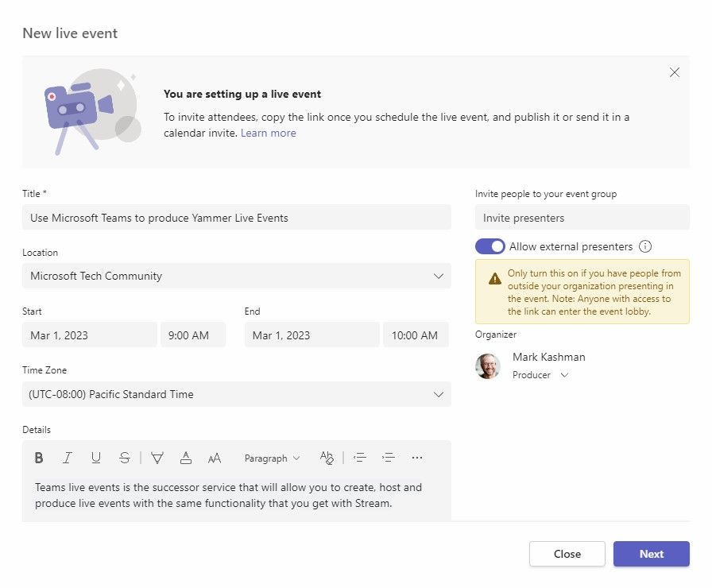The image size is (712, 588).
Task: Open text highlight color picker
Action: pos(157,458)
